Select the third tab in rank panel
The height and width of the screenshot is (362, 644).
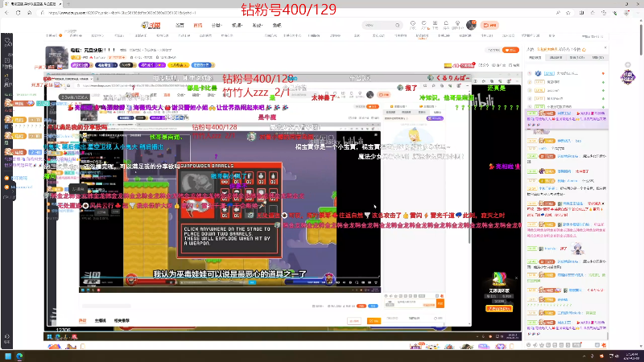point(576,58)
